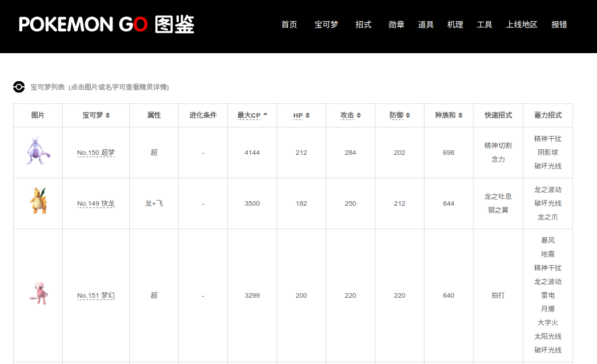Open the 工具 navigation item
The image size is (597, 364).
coord(484,25)
